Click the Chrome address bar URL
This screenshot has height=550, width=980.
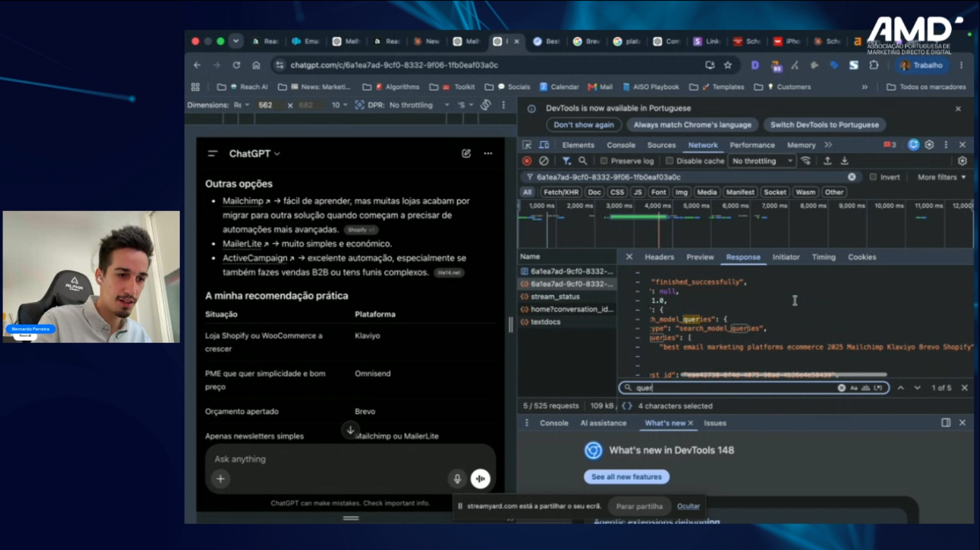[x=394, y=65]
